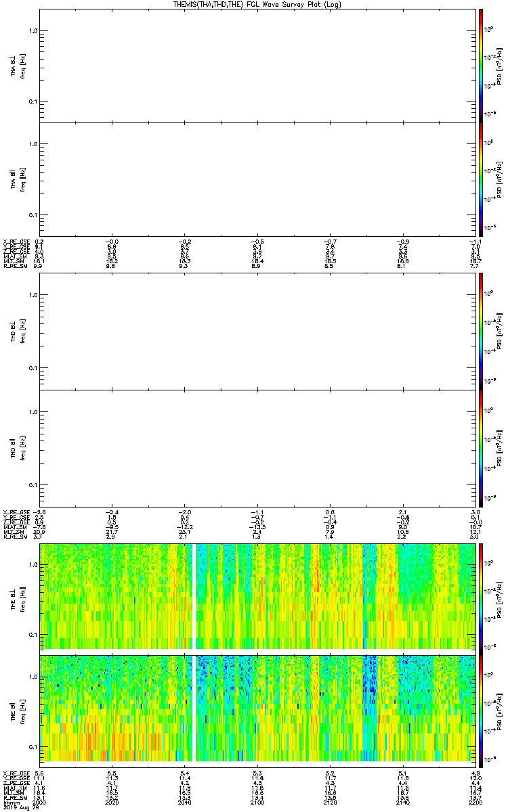The height and width of the screenshot is (812, 508).
Task: Click the bottom time tick label '2000'
Action: [x=39, y=803]
